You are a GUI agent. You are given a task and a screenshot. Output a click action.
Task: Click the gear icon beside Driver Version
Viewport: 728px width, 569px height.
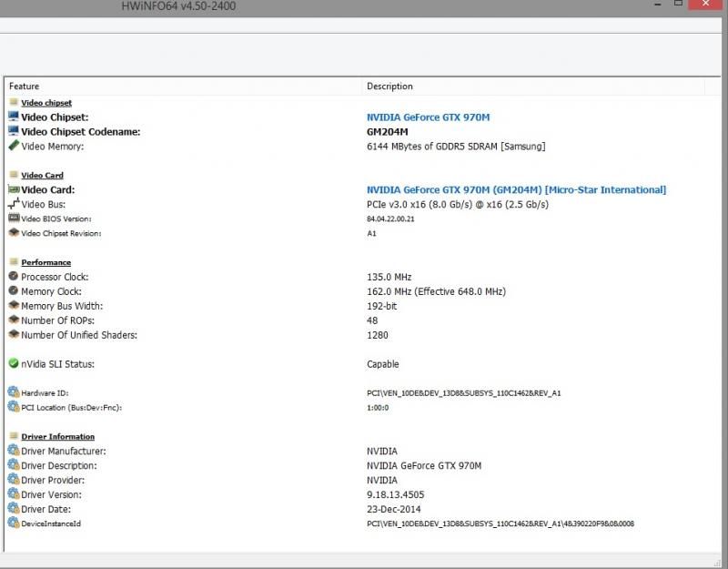(x=14, y=493)
